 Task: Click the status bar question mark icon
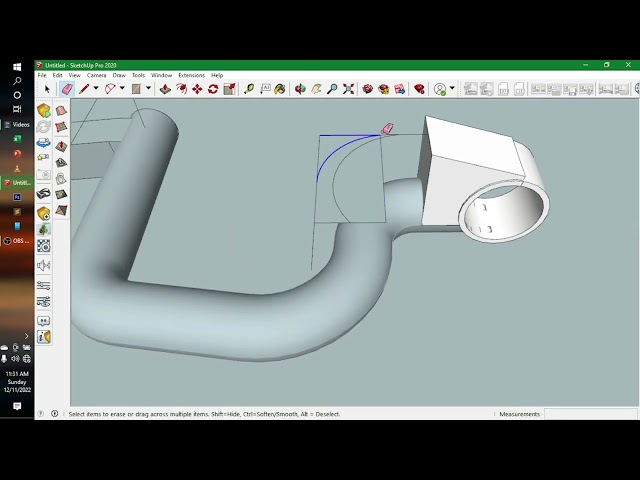click(x=41, y=413)
